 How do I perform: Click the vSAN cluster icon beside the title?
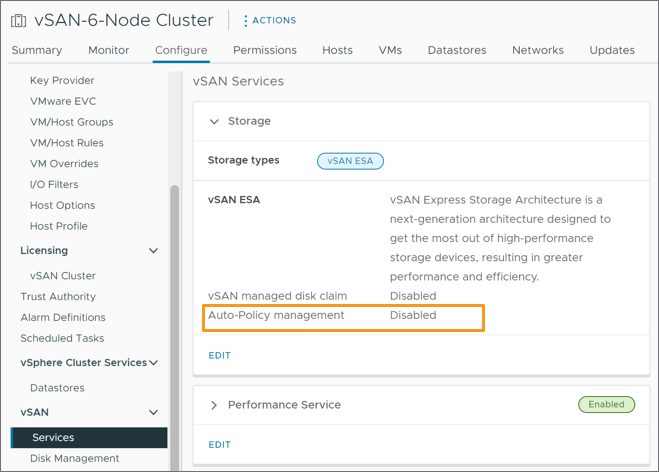point(18,20)
